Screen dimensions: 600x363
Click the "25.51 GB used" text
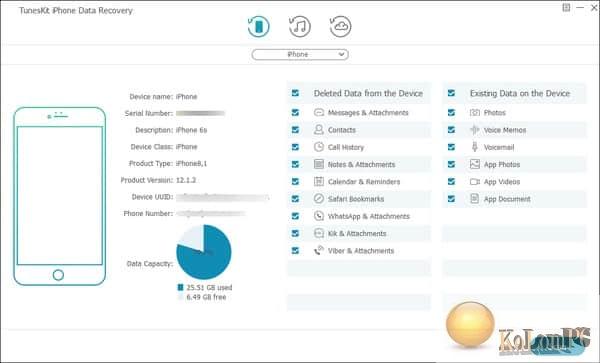tap(209, 288)
